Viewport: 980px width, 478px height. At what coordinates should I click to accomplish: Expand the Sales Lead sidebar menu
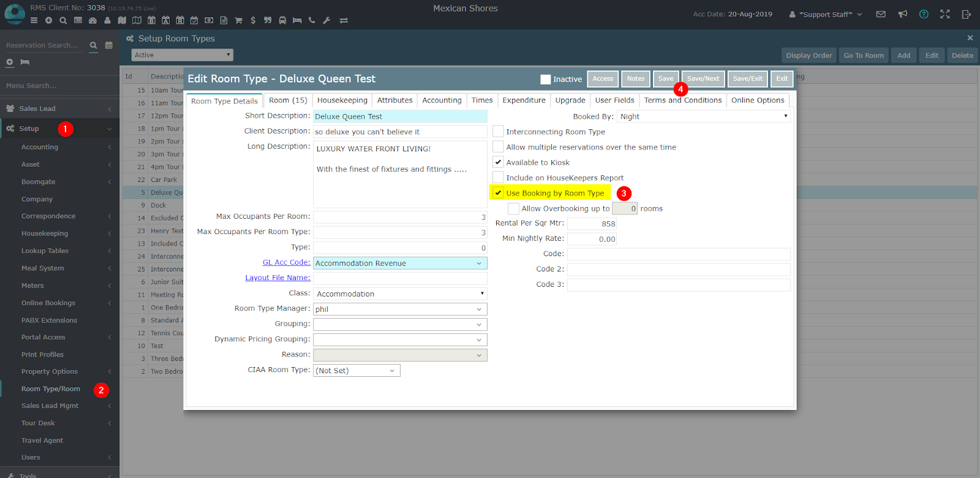pyautogui.click(x=59, y=108)
